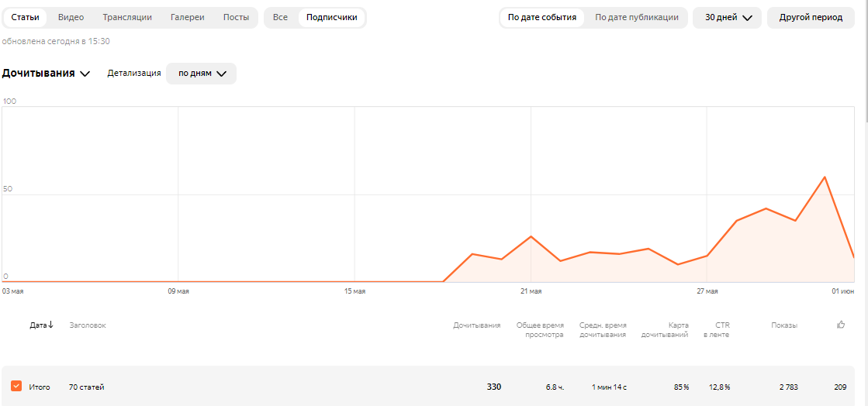Click the 27 мая axis label
The image size is (868, 406).
707,291
